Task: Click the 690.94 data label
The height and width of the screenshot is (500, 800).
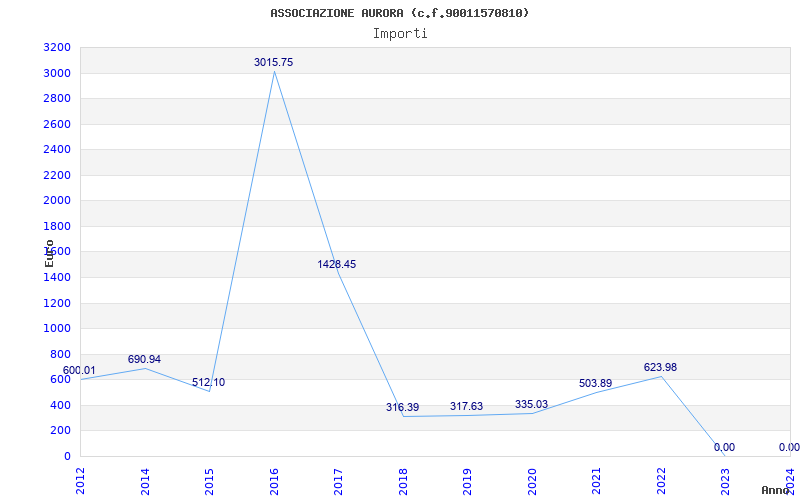Action: click(144, 359)
